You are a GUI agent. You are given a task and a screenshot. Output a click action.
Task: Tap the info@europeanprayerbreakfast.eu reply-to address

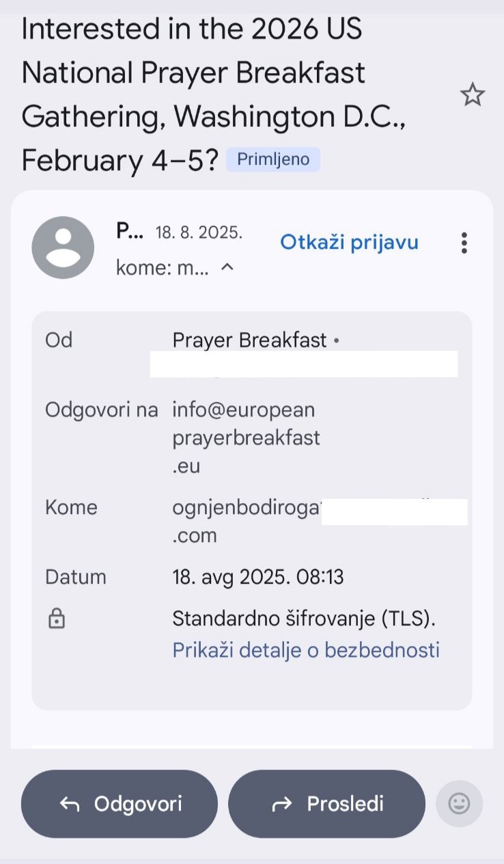(x=246, y=437)
